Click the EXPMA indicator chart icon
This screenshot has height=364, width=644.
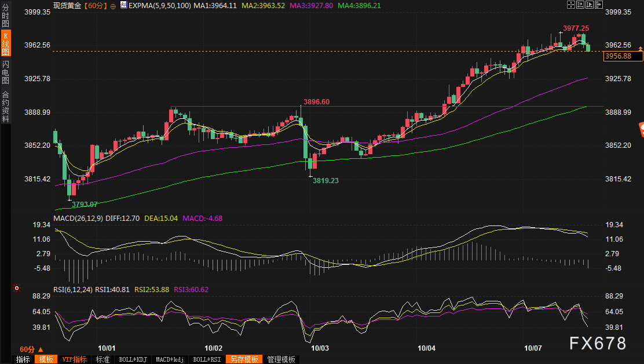[x=123, y=6]
